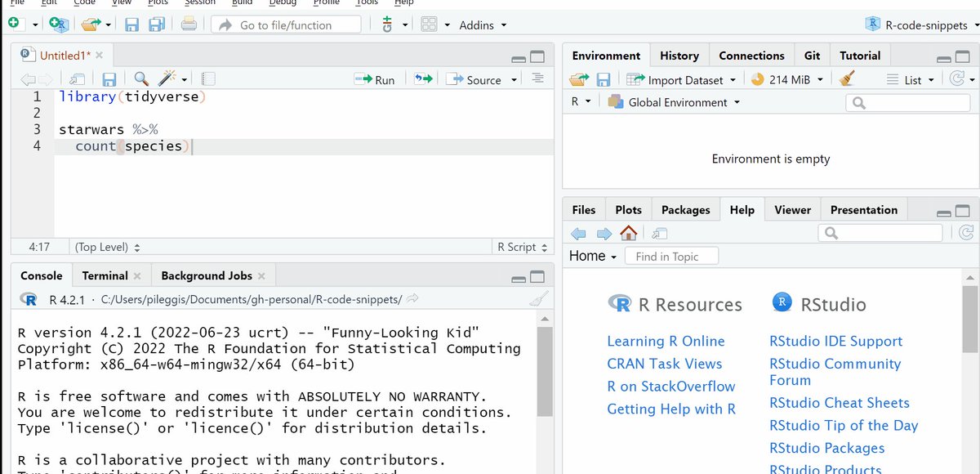The image size is (980, 474).
Task: Click the Print document icon
Action: click(189, 25)
